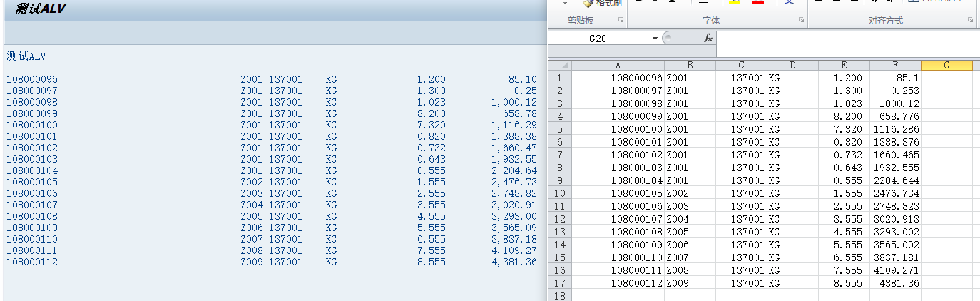Click ALV value 0.25
Viewport: 980px width, 301px height.
coord(526,91)
